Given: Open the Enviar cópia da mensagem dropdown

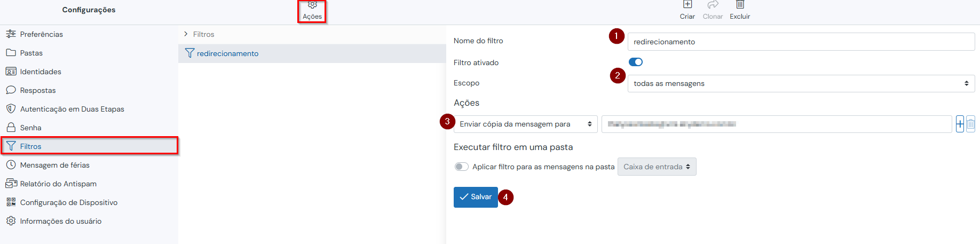Looking at the screenshot, I should 525,124.
